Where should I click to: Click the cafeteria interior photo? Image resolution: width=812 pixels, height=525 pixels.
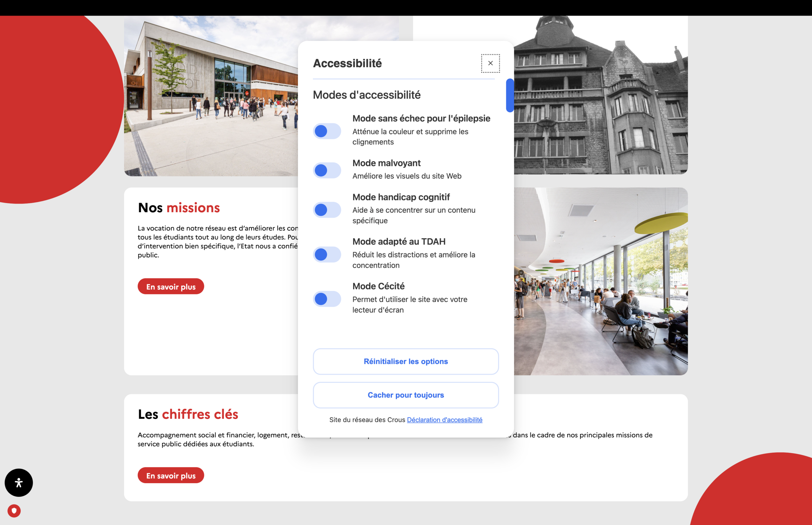point(601,281)
